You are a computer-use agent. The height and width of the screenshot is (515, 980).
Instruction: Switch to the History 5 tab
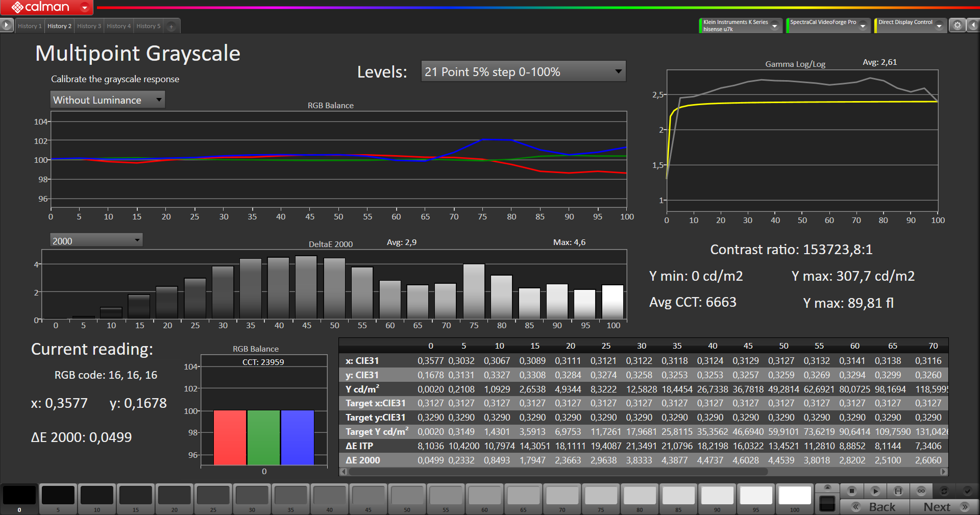tap(148, 26)
